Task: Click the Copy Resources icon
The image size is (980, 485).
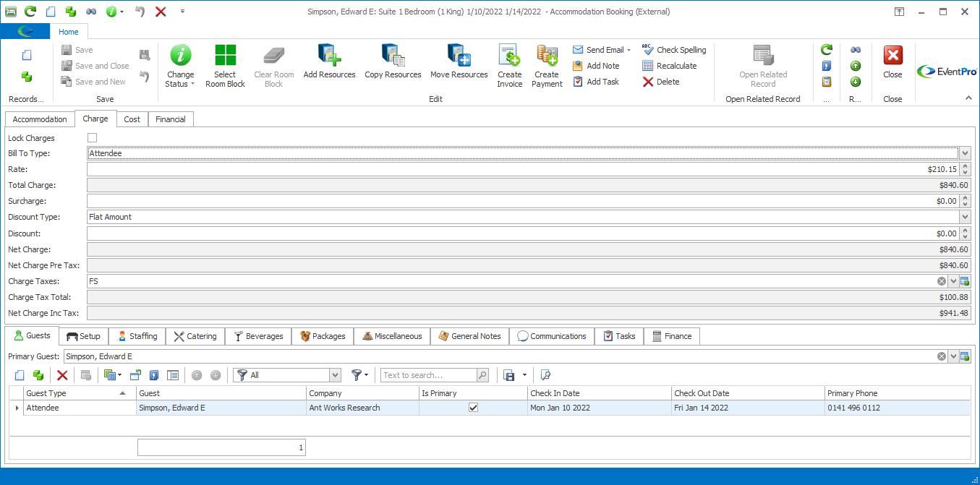Action: point(393,56)
